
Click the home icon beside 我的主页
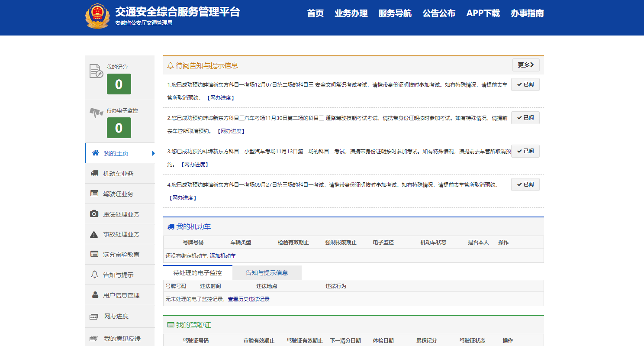(96, 153)
